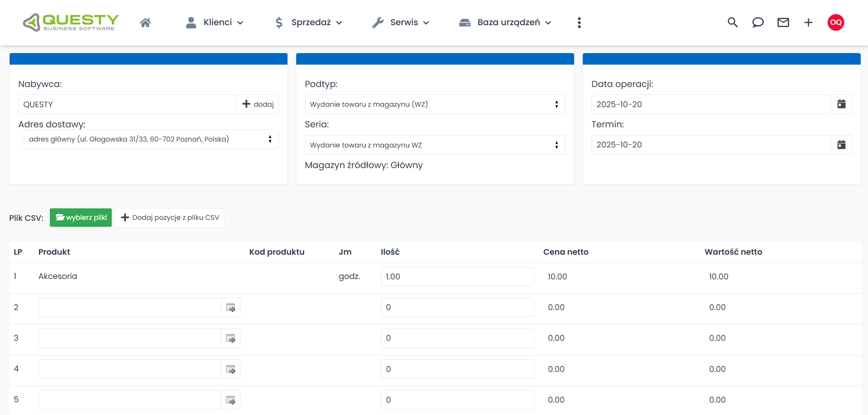
Task: Go to the home page icon
Action: pos(146,22)
